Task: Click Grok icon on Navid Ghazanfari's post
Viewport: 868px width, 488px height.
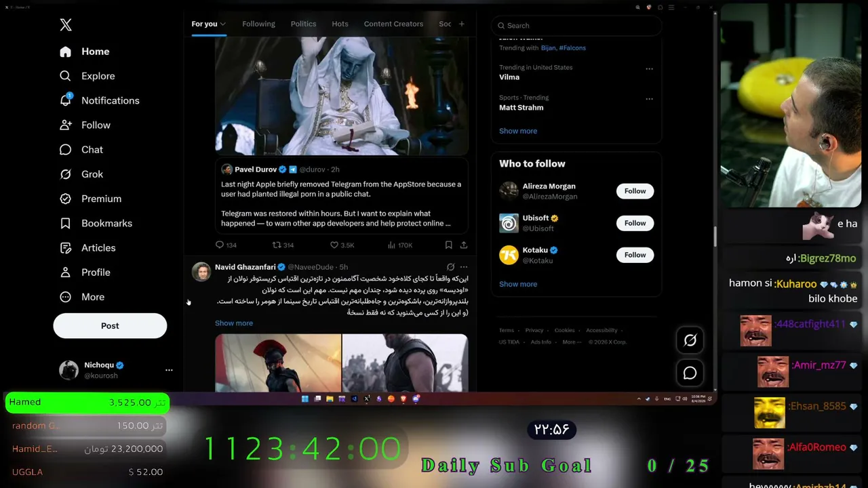Action: [x=450, y=267]
